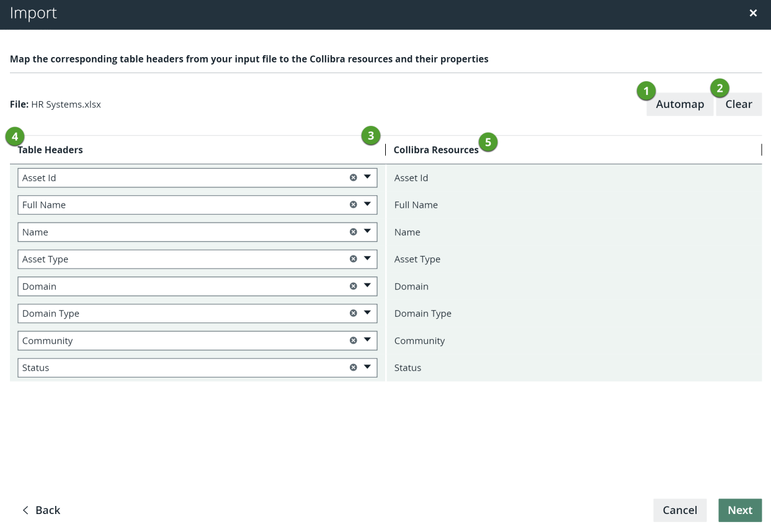Image resolution: width=771 pixels, height=532 pixels.
Task: Remove the Name header selection
Action: pyautogui.click(x=354, y=232)
